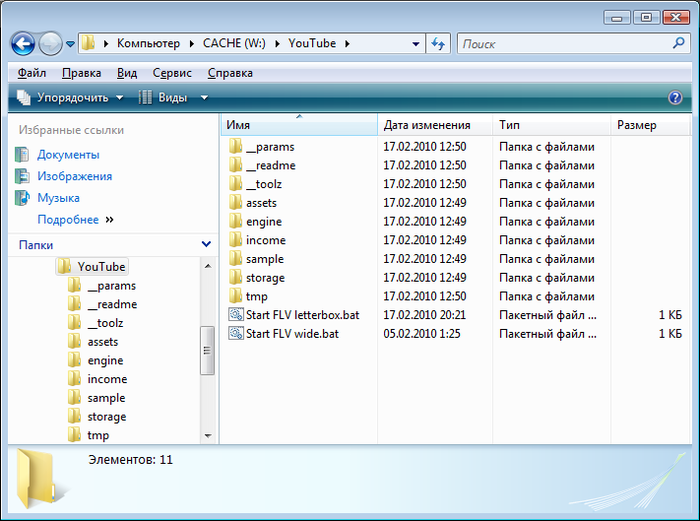The image size is (700, 521).
Task: Expand the arrow after YouTube breadcrumb
Action: 347,44
